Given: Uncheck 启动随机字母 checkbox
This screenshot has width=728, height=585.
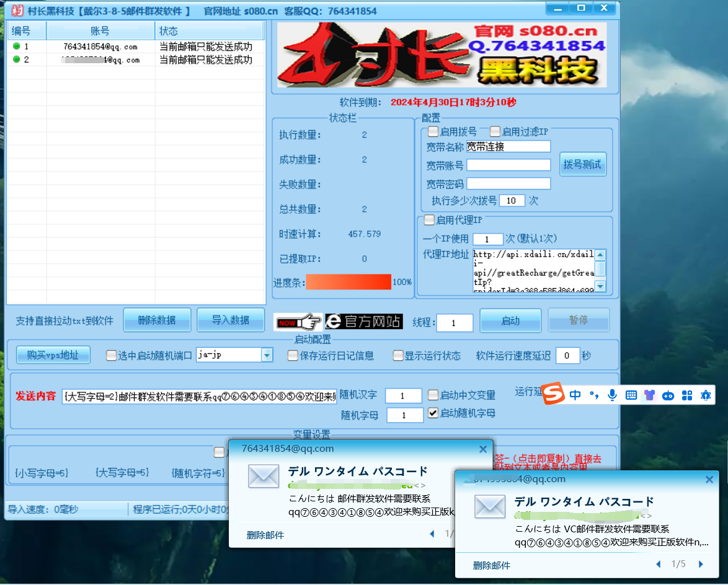Looking at the screenshot, I should (433, 413).
